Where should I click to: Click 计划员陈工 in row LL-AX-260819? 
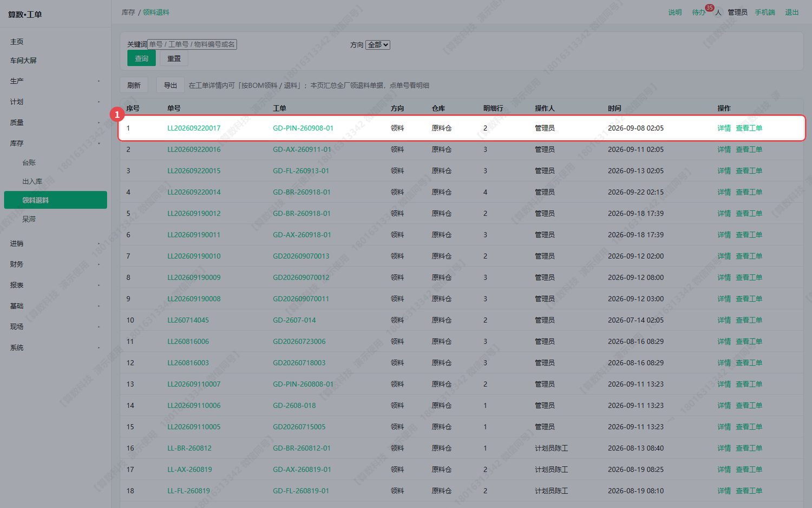coord(551,470)
